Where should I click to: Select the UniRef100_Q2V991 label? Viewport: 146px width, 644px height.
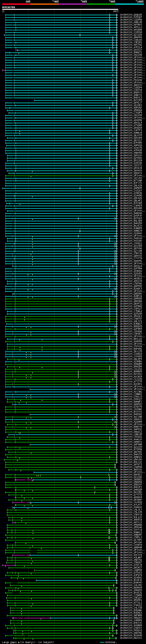click(x=131, y=158)
